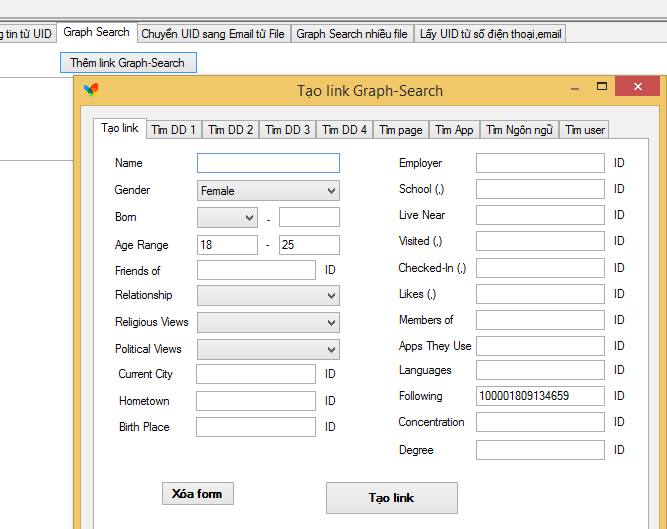Open the Tìm user tab
The height and width of the screenshot is (529, 667).
click(584, 130)
